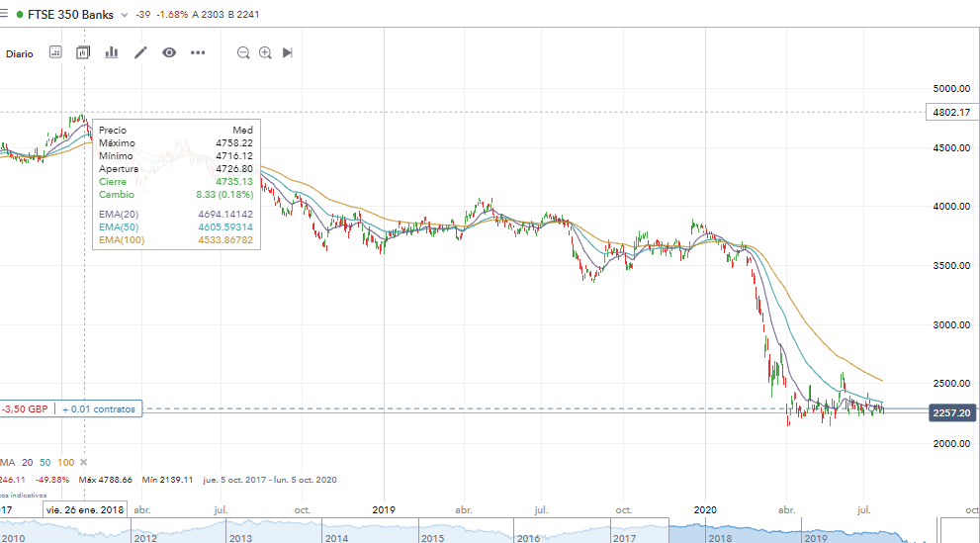This screenshot has width=980, height=543.
Task: Click the Mín 2139.11 range statistic
Action: coord(167,480)
